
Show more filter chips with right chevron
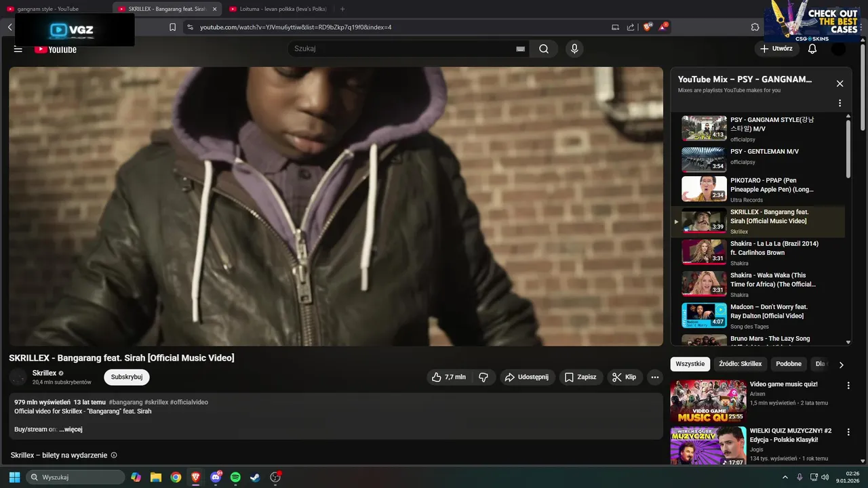[x=842, y=365]
